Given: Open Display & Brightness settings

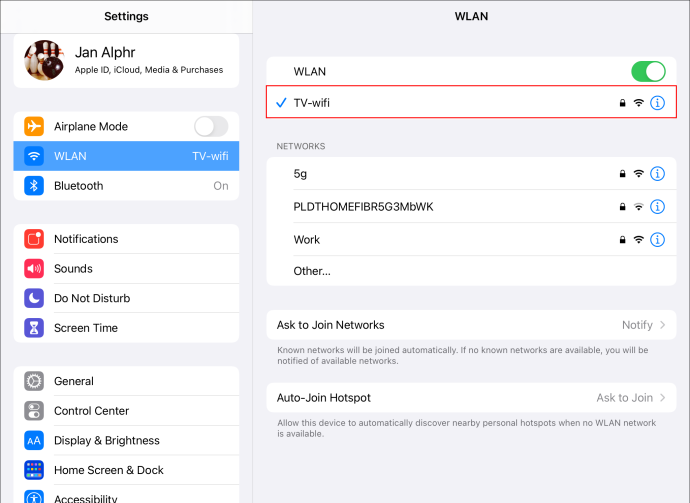Looking at the screenshot, I should point(126,441).
